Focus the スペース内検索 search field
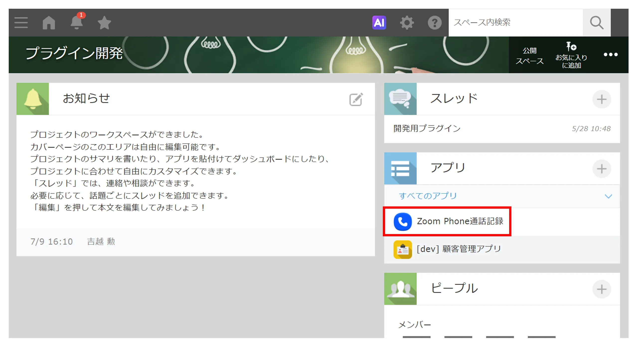The height and width of the screenshot is (351, 644). (x=516, y=23)
